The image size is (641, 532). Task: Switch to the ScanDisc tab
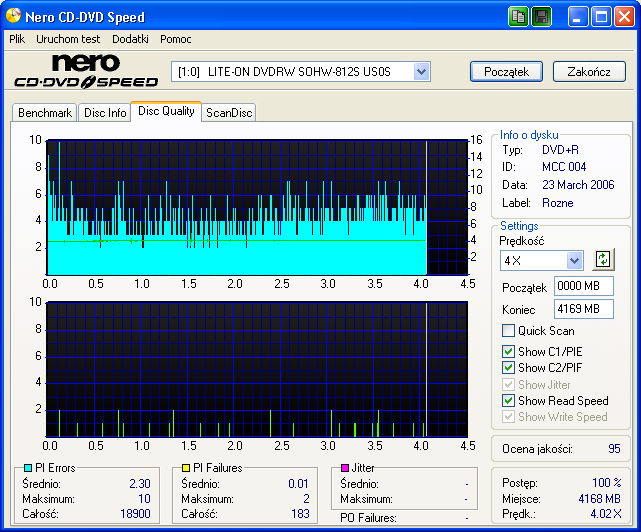coord(229,113)
